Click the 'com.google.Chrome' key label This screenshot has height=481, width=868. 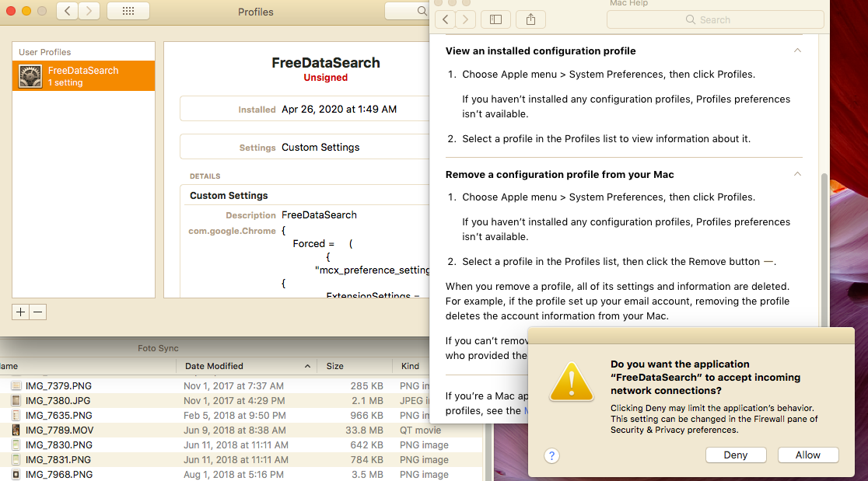click(232, 231)
